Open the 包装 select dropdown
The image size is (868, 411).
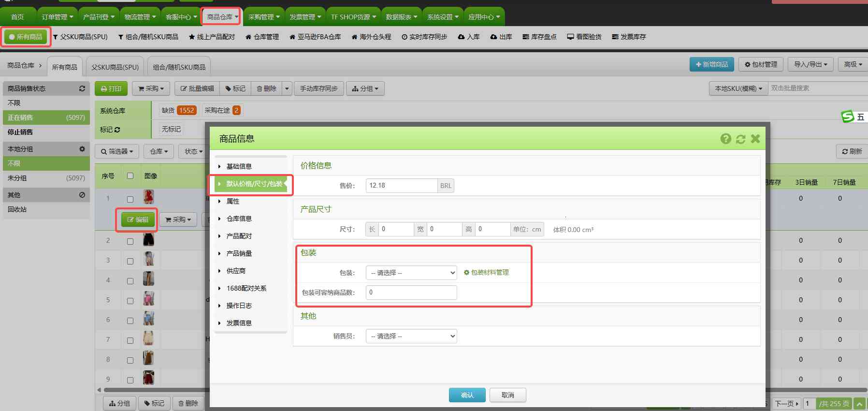[411, 273]
